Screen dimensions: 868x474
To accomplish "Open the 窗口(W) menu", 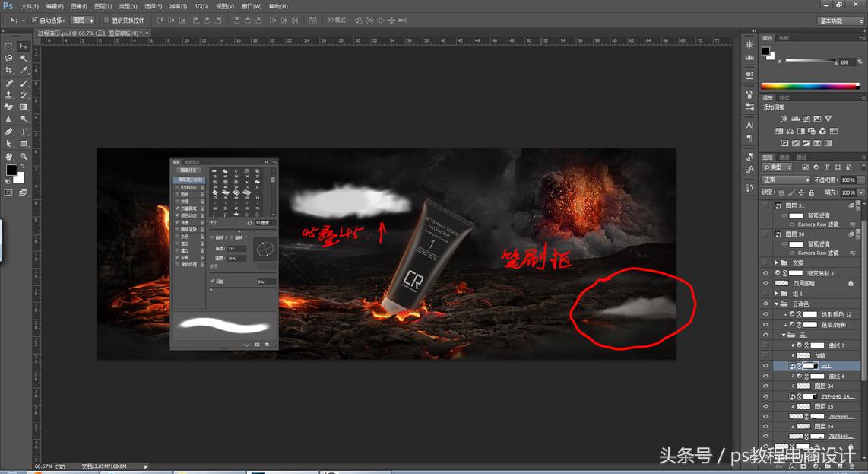I will tap(252, 6).
